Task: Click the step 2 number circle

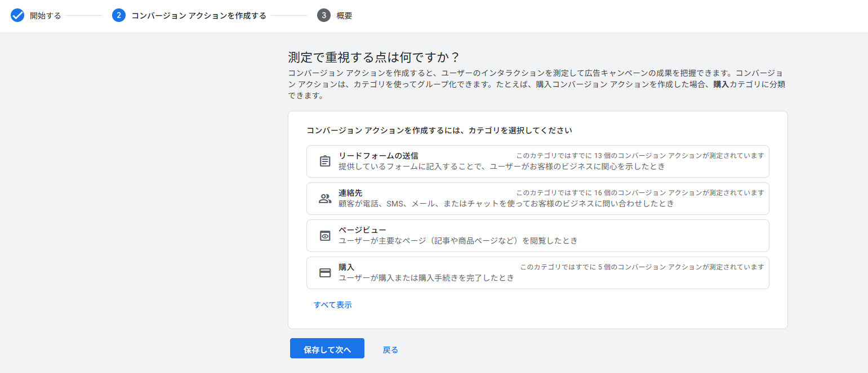Action: coord(118,15)
